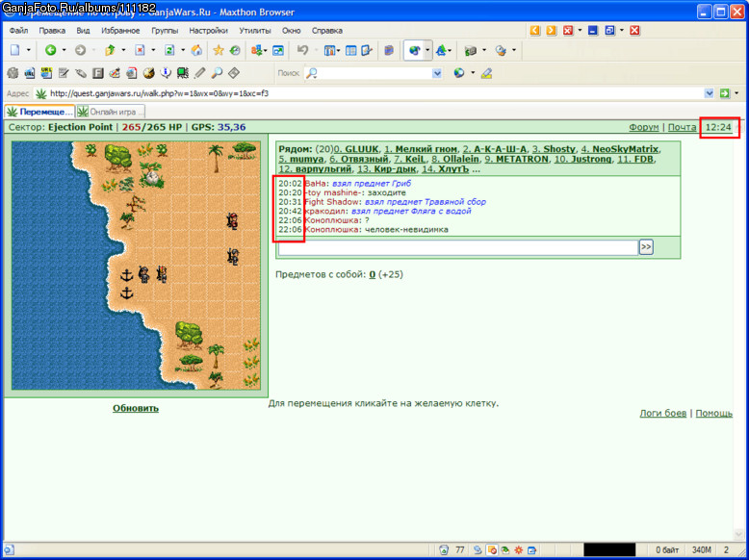Open the Помощь link
Image resolution: width=749 pixels, height=560 pixels.
pyautogui.click(x=713, y=413)
